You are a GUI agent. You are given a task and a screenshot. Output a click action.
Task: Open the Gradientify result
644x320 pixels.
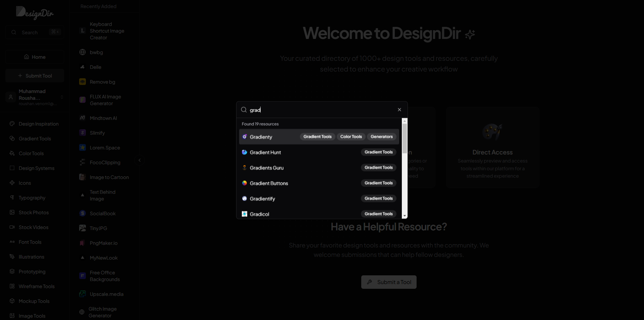tap(319, 198)
